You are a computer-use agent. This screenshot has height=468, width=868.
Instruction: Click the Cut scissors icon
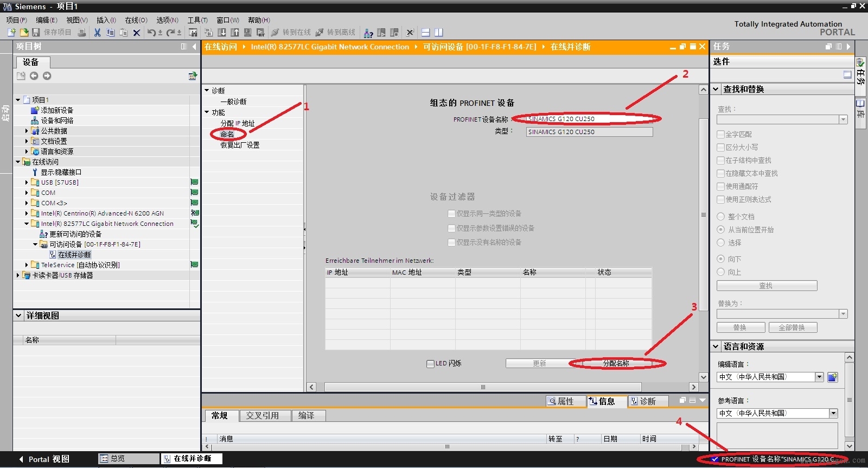pyautogui.click(x=97, y=33)
